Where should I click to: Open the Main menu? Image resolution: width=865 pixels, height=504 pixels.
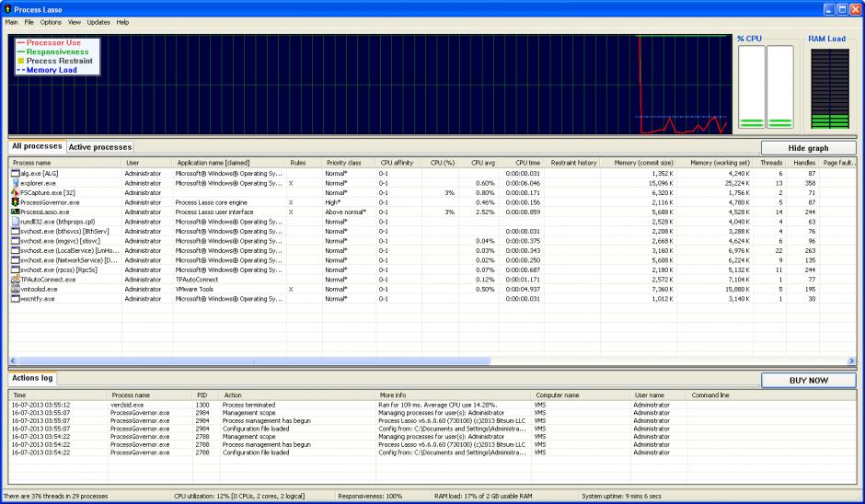point(11,22)
